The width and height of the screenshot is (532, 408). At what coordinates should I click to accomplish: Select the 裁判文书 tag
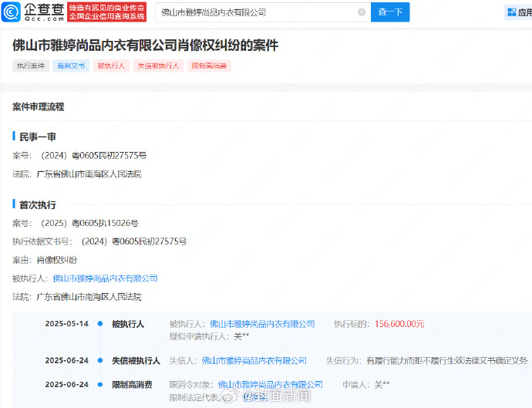[71, 66]
